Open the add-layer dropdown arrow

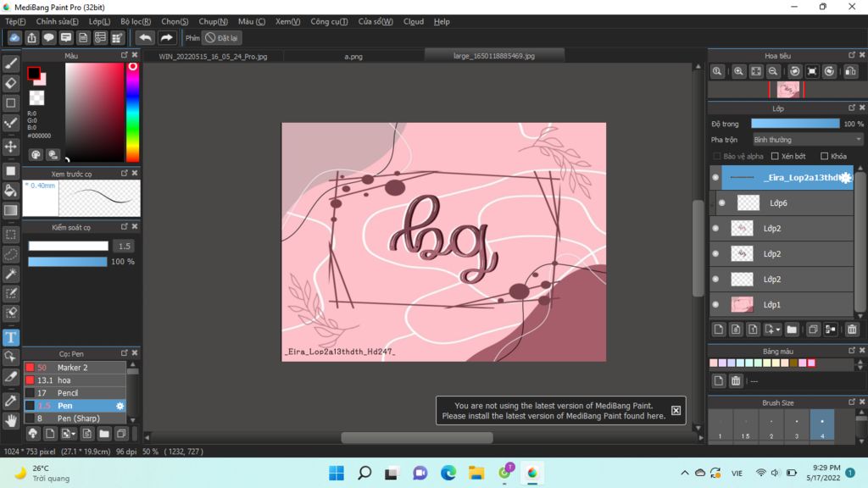(778, 330)
